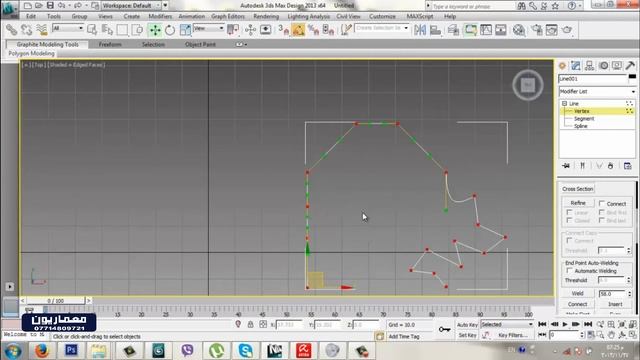Image resolution: width=640 pixels, height=360 pixels.
Task: Toggle the Percent Snap icon
Action: click(x=313, y=30)
